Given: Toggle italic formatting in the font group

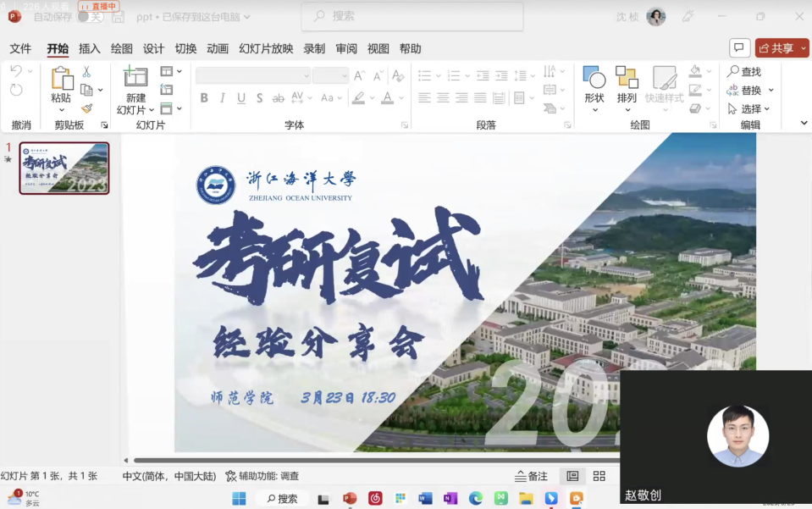Looking at the screenshot, I should (222, 98).
